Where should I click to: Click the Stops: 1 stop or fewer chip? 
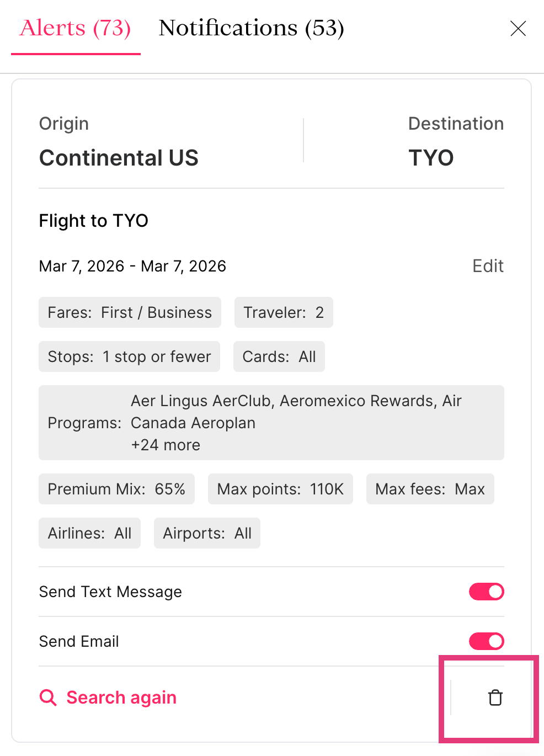[129, 356]
